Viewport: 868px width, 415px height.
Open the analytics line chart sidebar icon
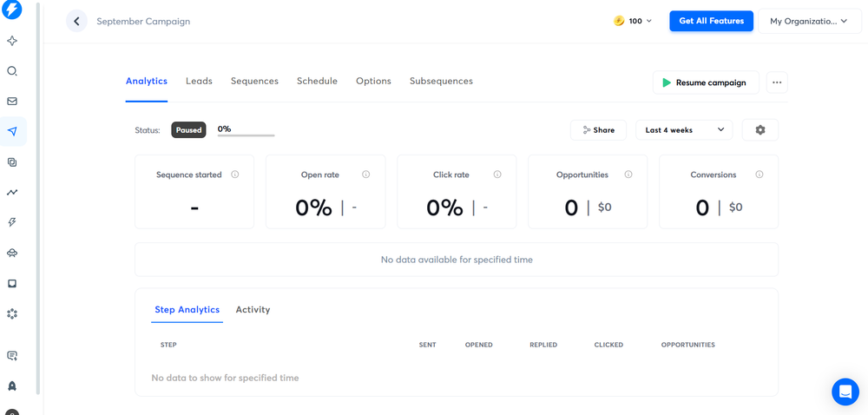coord(12,192)
